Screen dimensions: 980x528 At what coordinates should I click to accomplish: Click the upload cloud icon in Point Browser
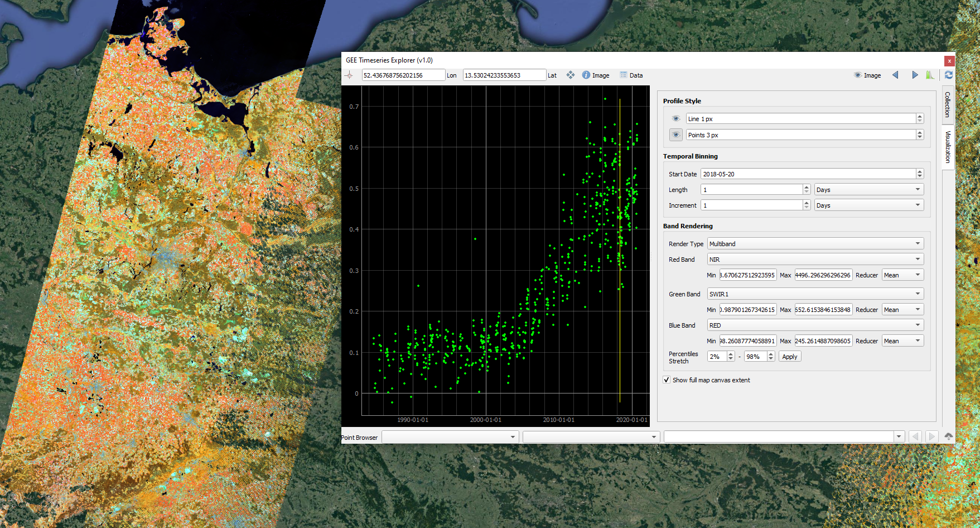coord(949,436)
